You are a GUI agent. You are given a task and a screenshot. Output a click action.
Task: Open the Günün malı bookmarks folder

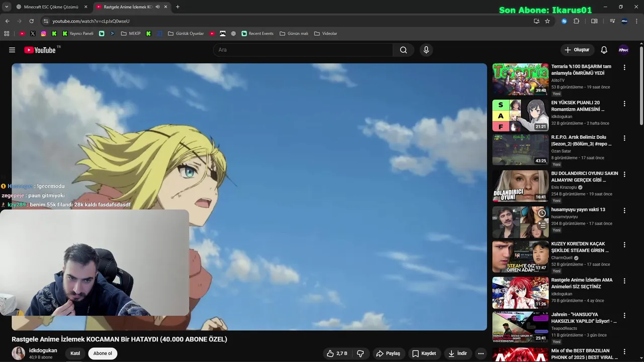(294, 34)
